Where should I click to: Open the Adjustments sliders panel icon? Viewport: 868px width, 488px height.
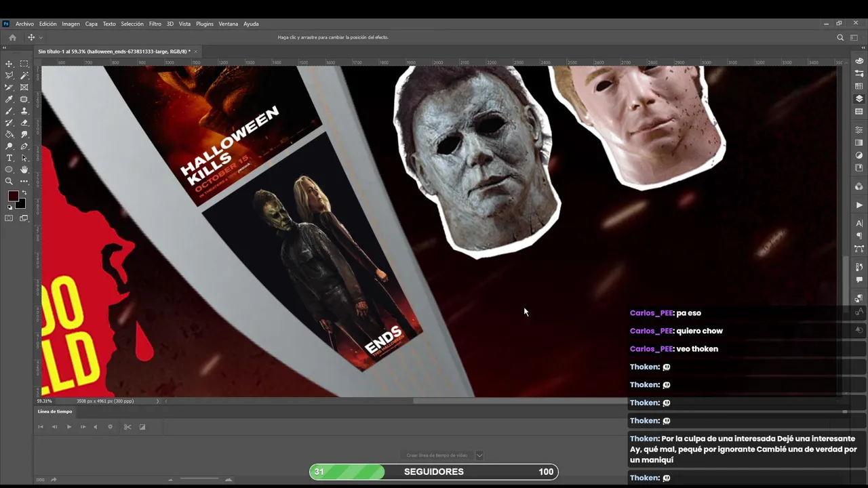pyautogui.click(x=859, y=129)
